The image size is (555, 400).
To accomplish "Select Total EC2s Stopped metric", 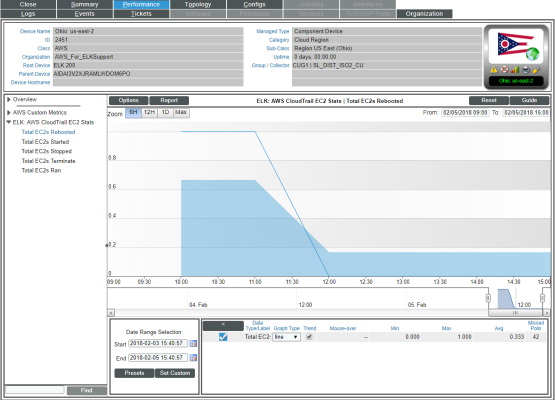I will [x=47, y=151].
